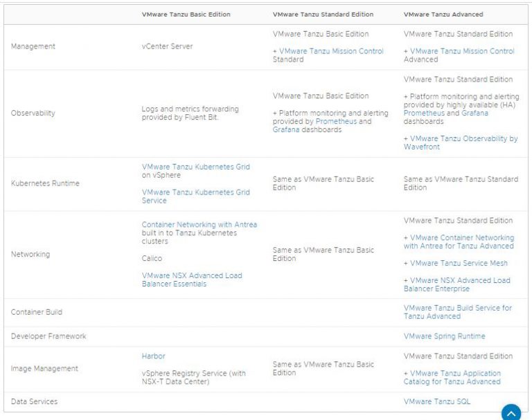
Task: Open VMware Container Networking with Antrea for Tanzu Advanced
Action: pos(459,241)
